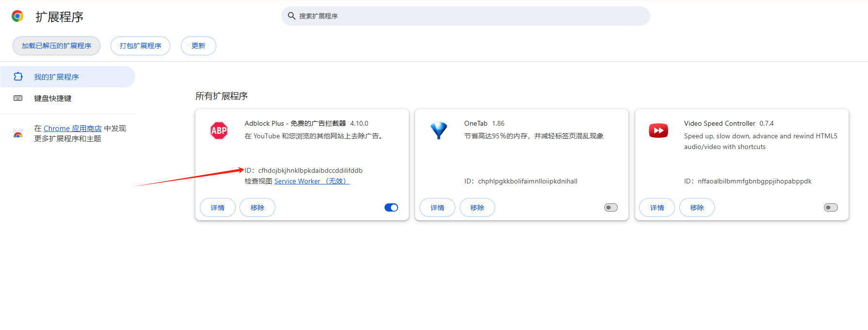Click 打包扩展程序 button
The image size is (868, 330).
point(140,46)
